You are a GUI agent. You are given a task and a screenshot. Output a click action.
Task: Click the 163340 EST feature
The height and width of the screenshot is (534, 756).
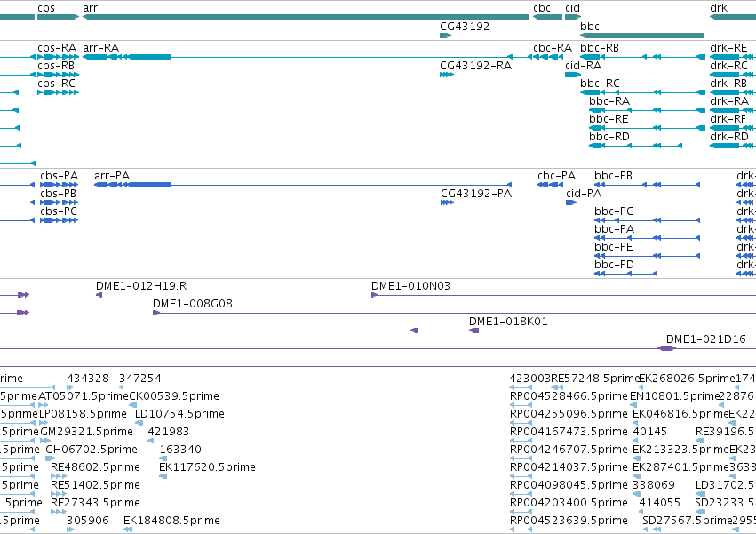pyautogui.click(x=163, y=458)
